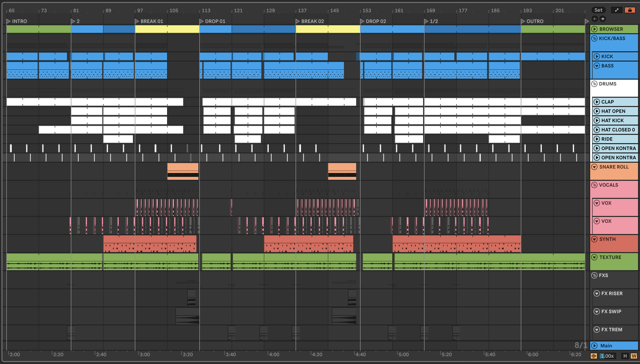Click bar 97 in the beat ruler
Screen dimensions: 640x364
140,11
